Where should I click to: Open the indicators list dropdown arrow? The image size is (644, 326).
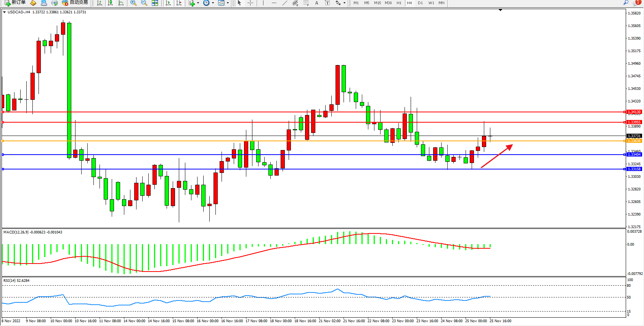pyautogui.click(x=198, y=3)
